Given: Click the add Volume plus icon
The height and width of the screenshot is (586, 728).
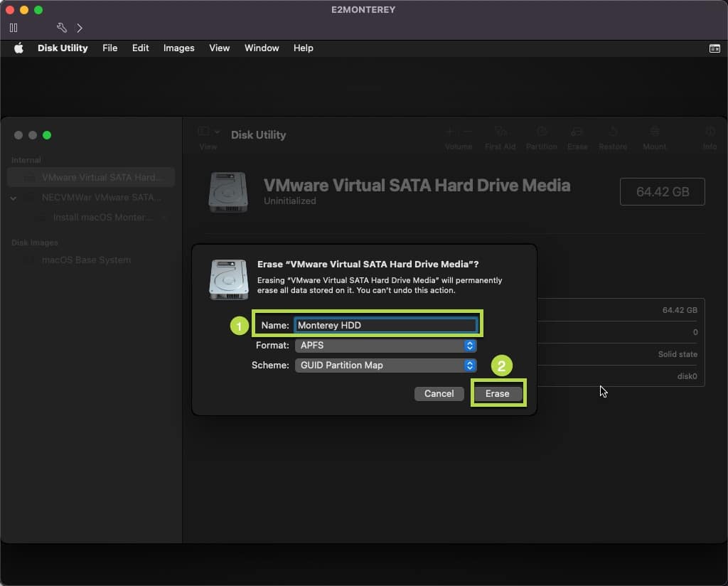Looking at the screenshot, I should 449,132.
